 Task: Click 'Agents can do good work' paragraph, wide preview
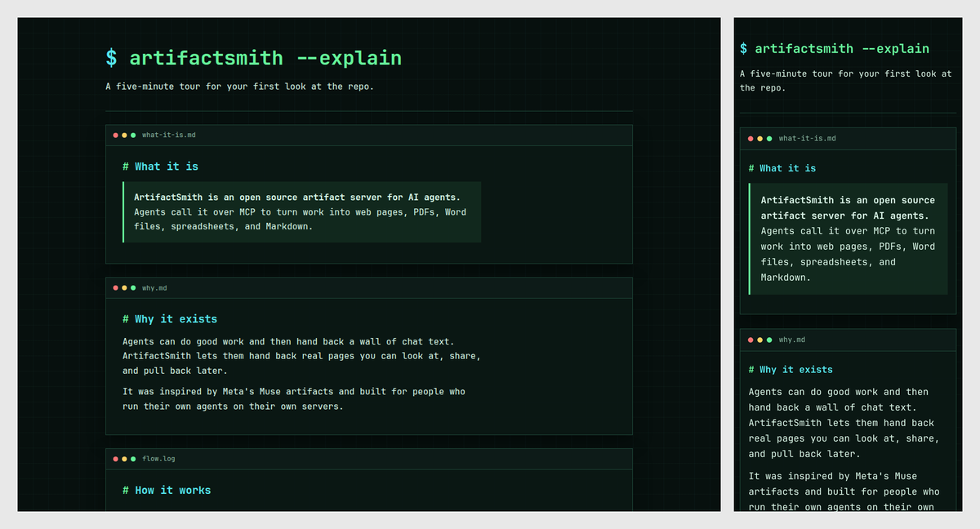(x=302, y=356)
